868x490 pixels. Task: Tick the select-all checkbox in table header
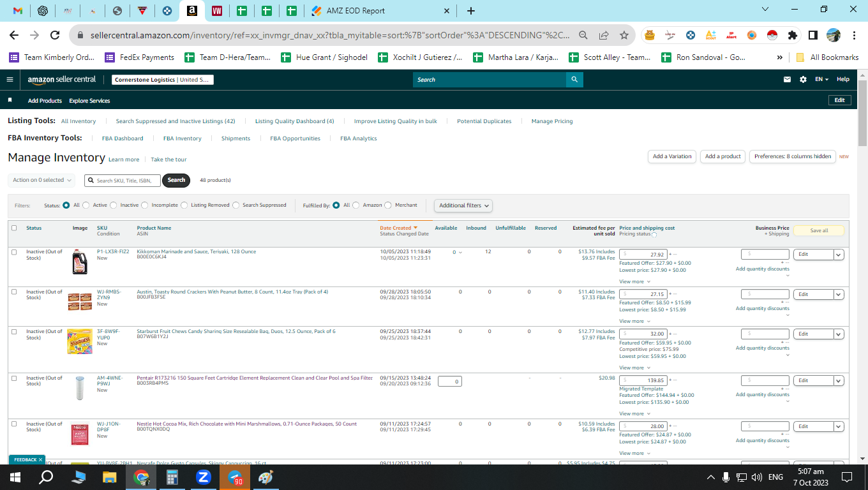pos(14,228)
